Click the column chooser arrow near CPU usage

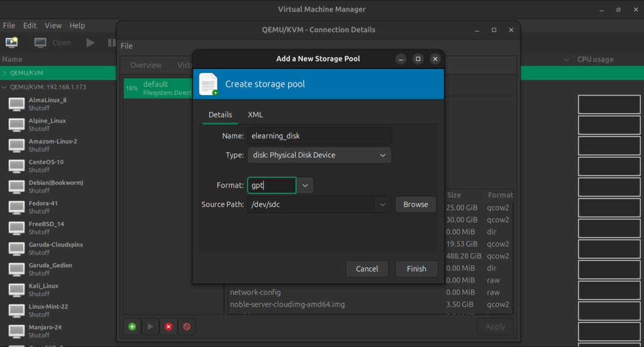click(x=567, y=60)
